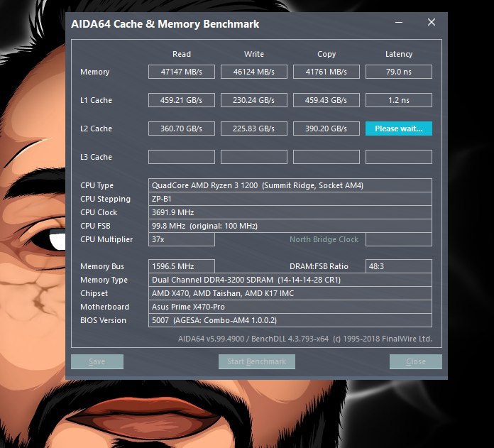
Task: Click the CPU Clock value 3691.9 MHz
Action: click(290, 212)
